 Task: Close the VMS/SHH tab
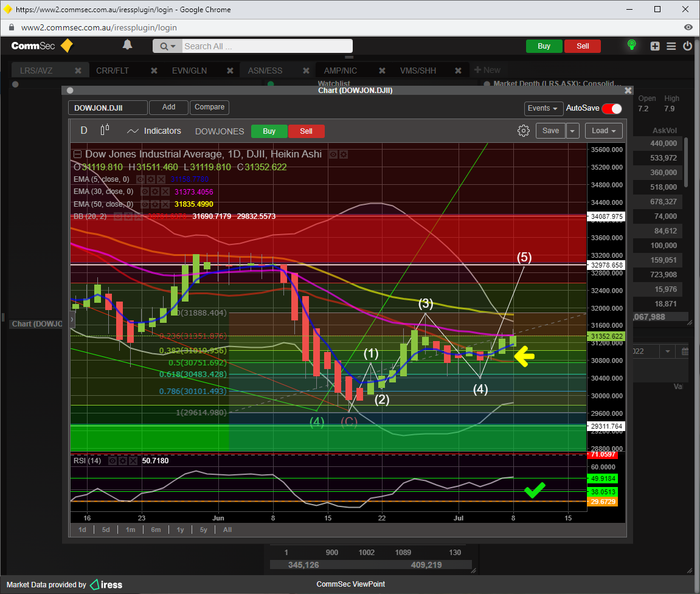click(458, 71)
